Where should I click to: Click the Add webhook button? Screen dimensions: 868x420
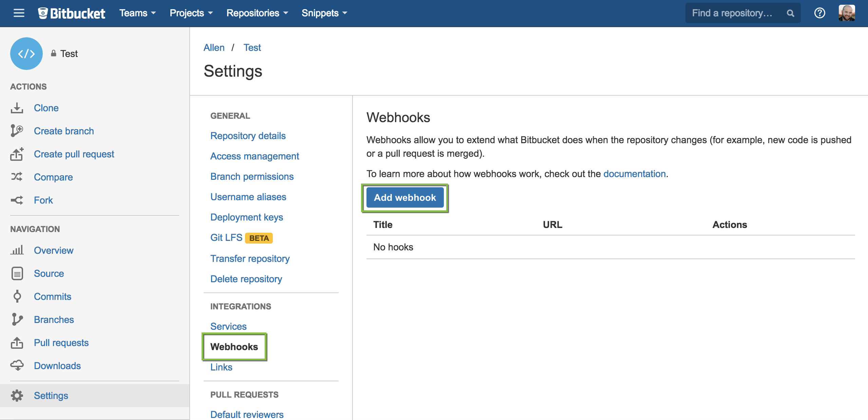[x=405, y=197]
